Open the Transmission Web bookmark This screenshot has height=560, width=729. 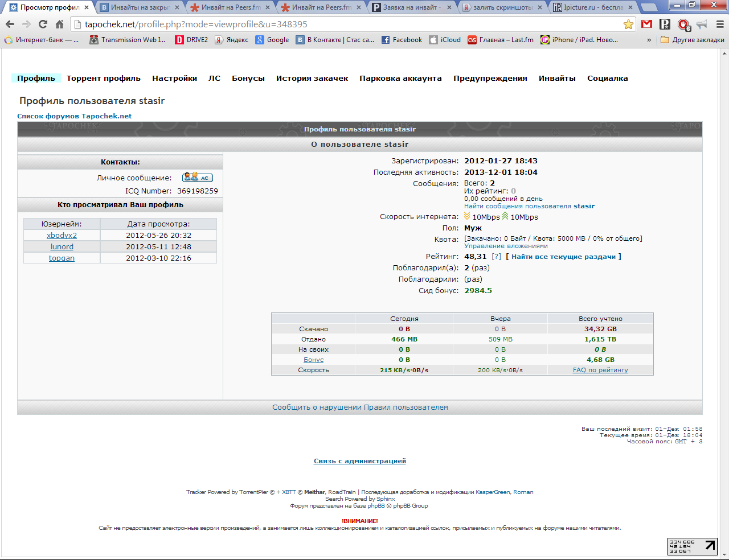tap(128, 40)
